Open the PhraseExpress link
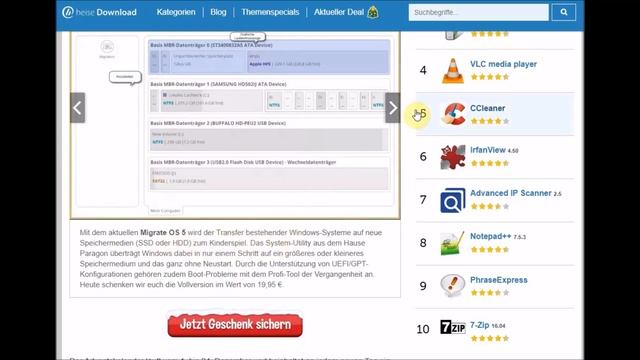This screenshot has width=640, height=360. tap(499, 280)
